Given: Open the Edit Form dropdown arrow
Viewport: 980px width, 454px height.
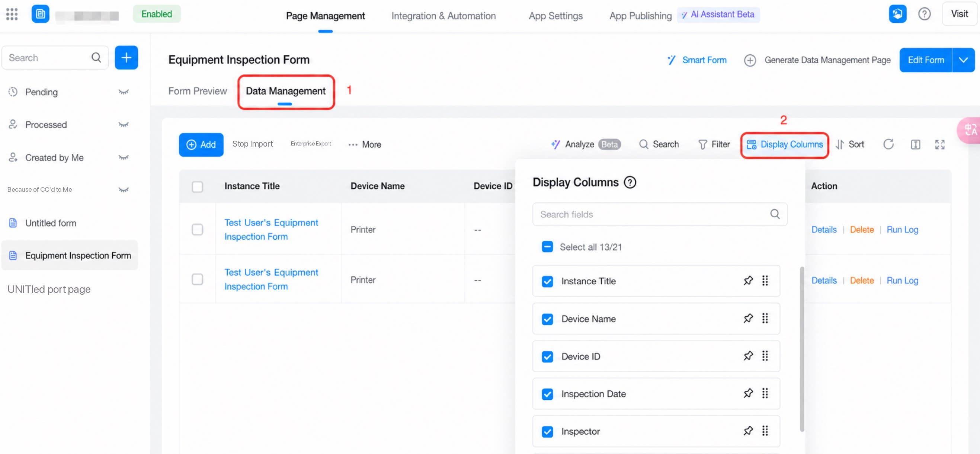Looking at the screenshot, I should pos(963,60).
